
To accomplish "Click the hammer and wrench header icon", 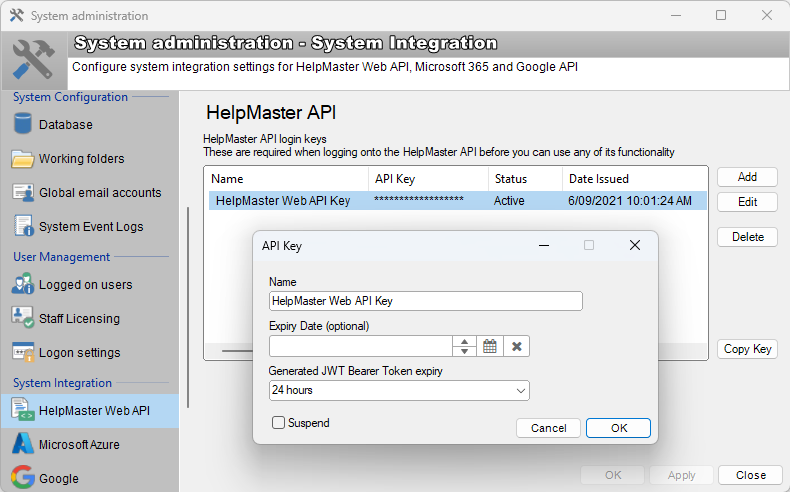I will pos(34,60).
